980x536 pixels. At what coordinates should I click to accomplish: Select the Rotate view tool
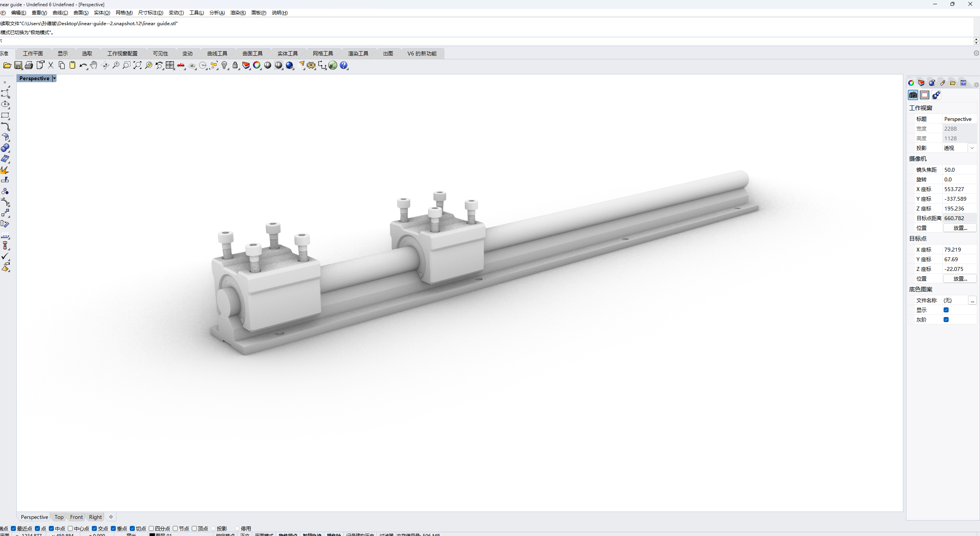click(x=105, y=65)
